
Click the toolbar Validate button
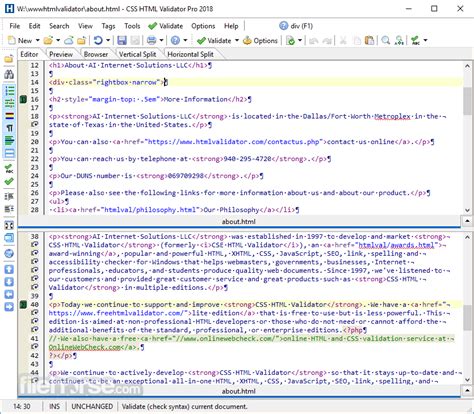coord(214,41)
